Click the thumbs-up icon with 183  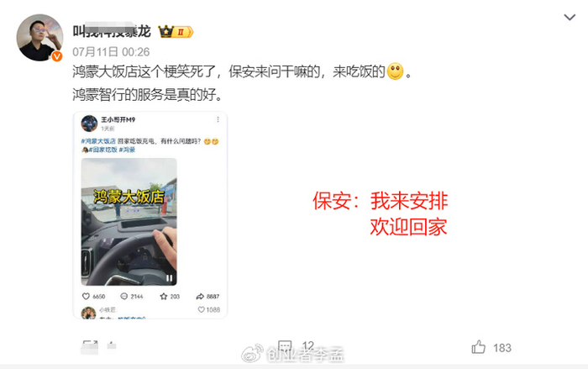(x=479, y=347)
